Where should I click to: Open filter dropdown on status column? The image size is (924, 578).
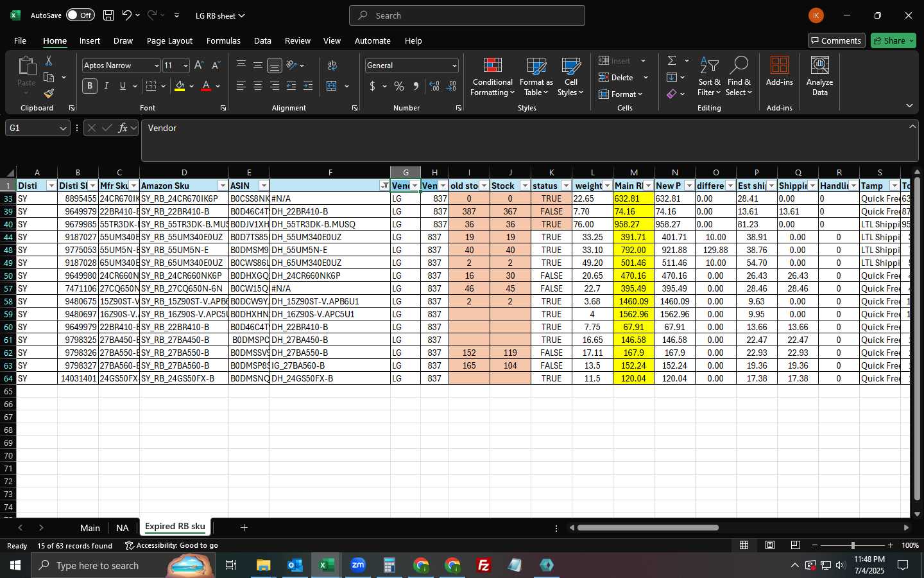tap(566, 186)
